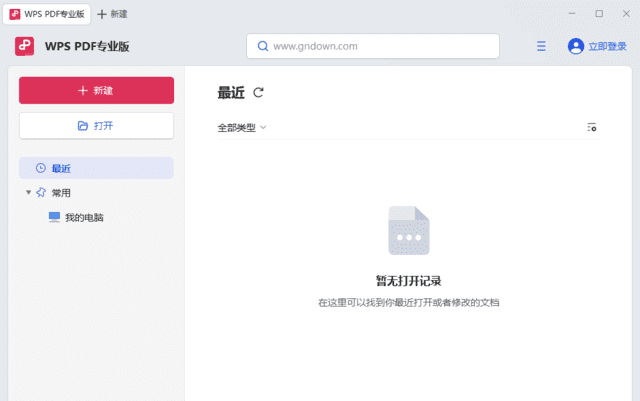Open a new tab with + 新建
The image size is (640, 401).
click(112, 14)
